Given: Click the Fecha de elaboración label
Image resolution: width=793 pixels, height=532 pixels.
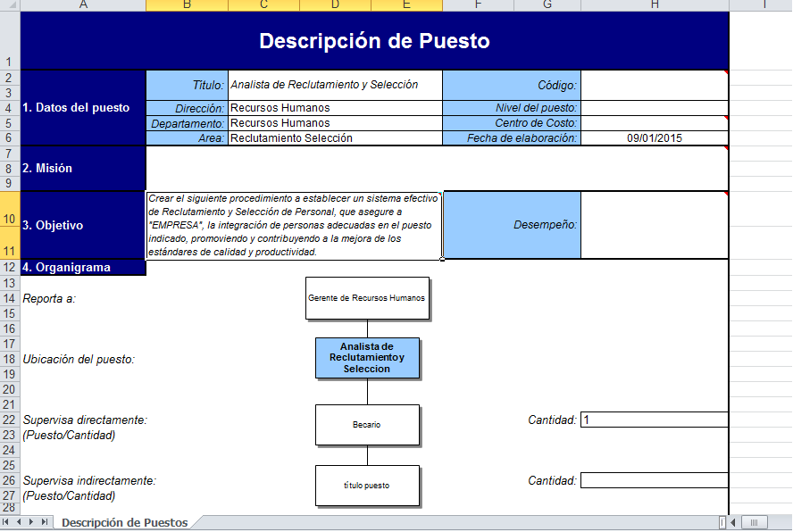Looking at the screenshot, I should [512, 138].
